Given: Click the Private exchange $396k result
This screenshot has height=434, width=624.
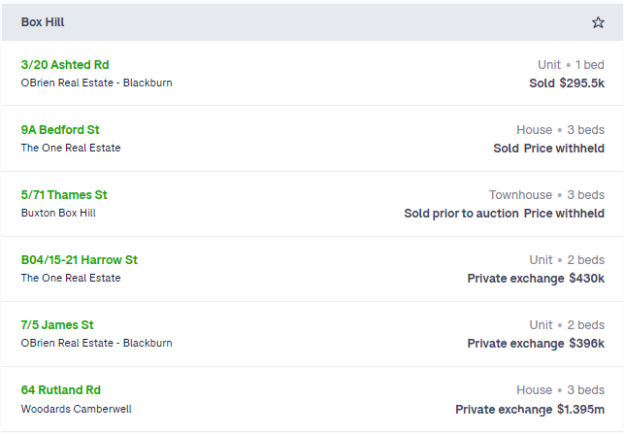Looking at the screenshot, I should click(536, 343).
